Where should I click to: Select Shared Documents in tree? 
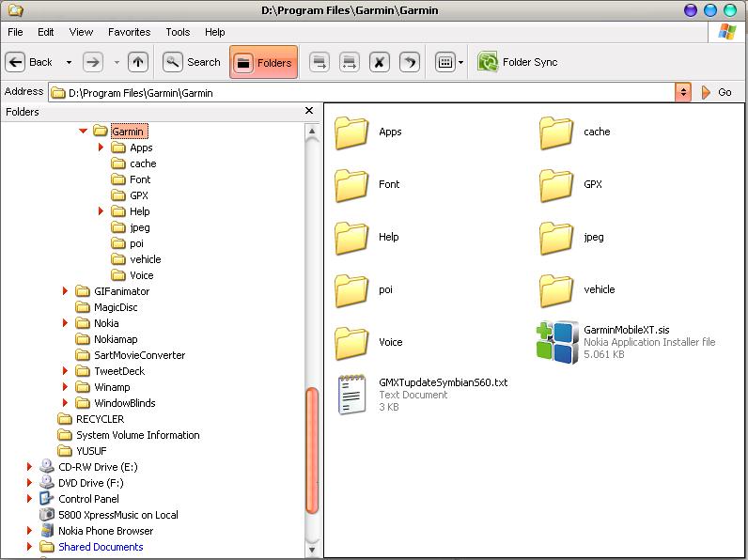91,547
